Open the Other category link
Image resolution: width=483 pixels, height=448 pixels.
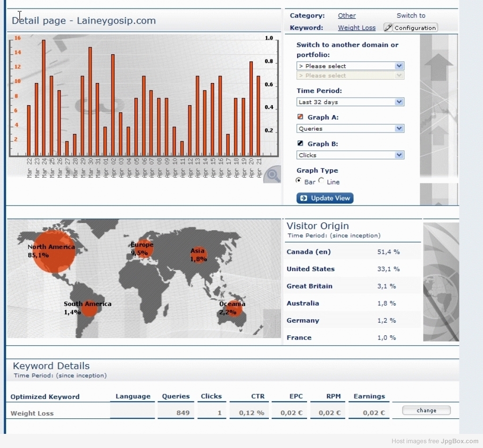tap(347, 16)
